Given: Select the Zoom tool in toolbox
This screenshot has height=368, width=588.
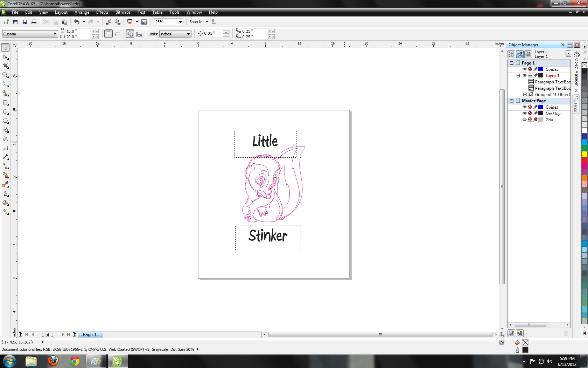Looking at the screenshot, I should click(5, 75).
